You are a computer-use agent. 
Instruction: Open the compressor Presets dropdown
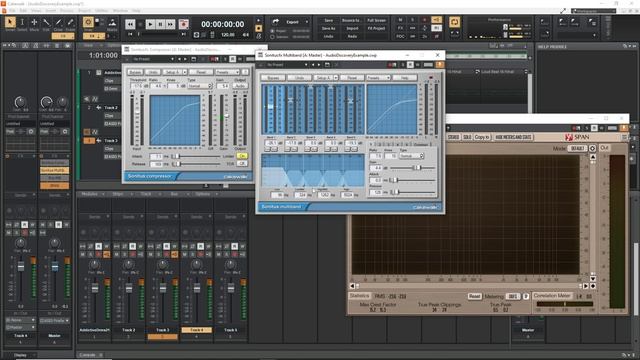[x=227, y=72]
